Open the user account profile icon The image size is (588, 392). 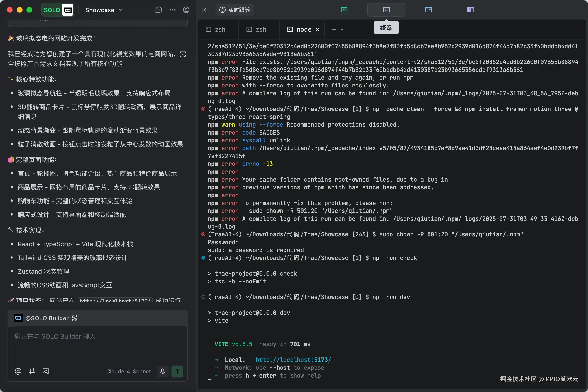coord(186,10)
